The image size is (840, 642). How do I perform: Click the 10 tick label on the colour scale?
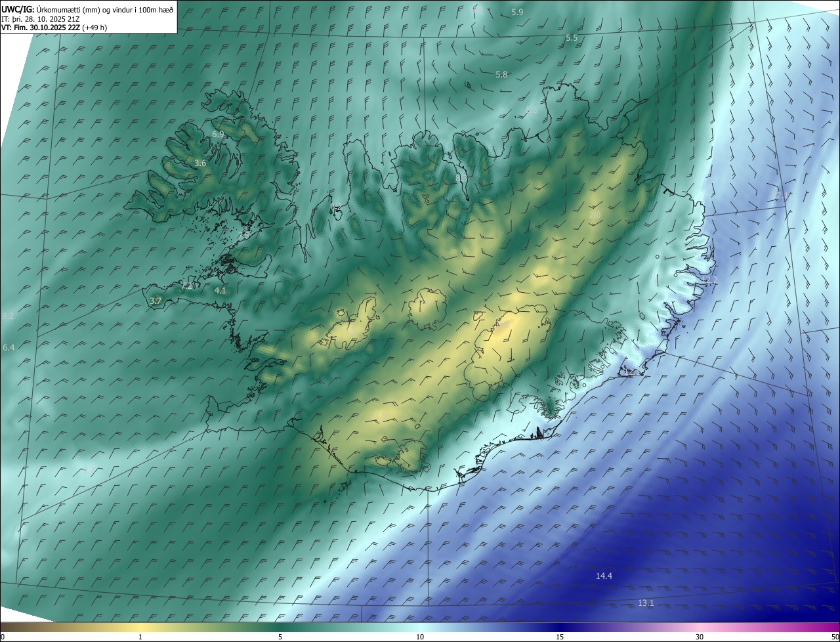point(420,637)
